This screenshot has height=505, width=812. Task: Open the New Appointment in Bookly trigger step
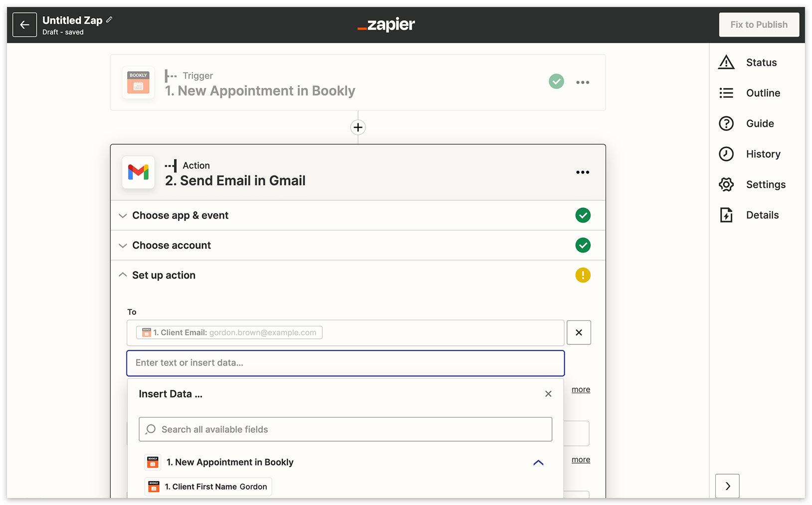point(358,82)
